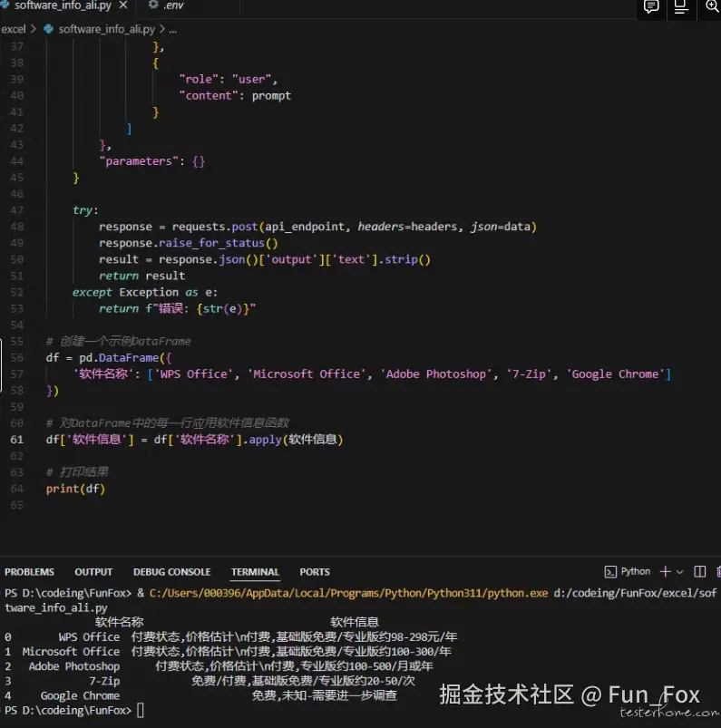Click the 'excel' breadcrumb folder
The image size is (721, 728).
(14, 29)
